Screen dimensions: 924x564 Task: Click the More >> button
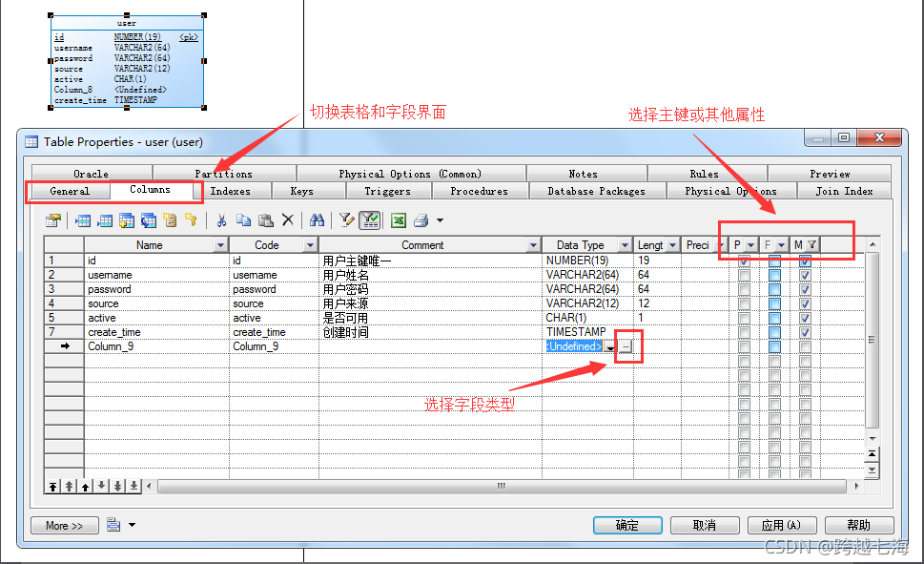pyautogui.click(x=64, y=525)
